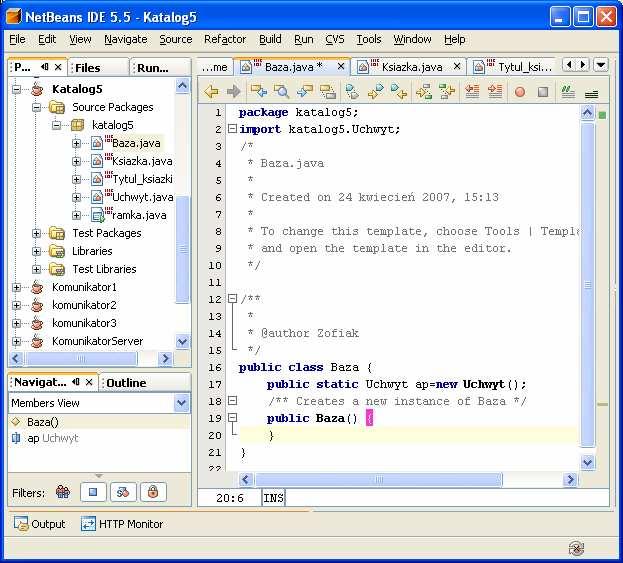Expand the Uchwyt.java tree node
The width and height of the screenshot is (623, 563).
(76, 197)
